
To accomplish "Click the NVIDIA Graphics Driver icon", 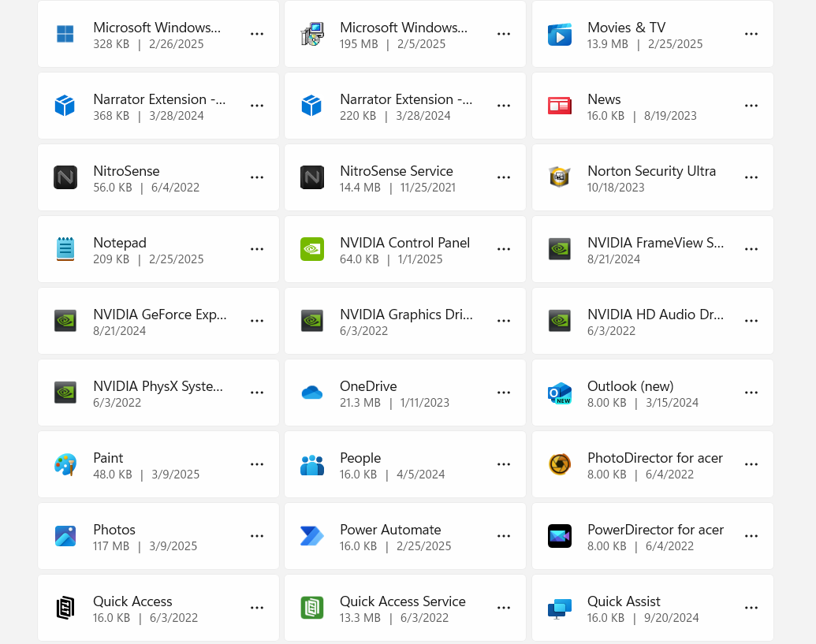I will (x=312, y=321).
